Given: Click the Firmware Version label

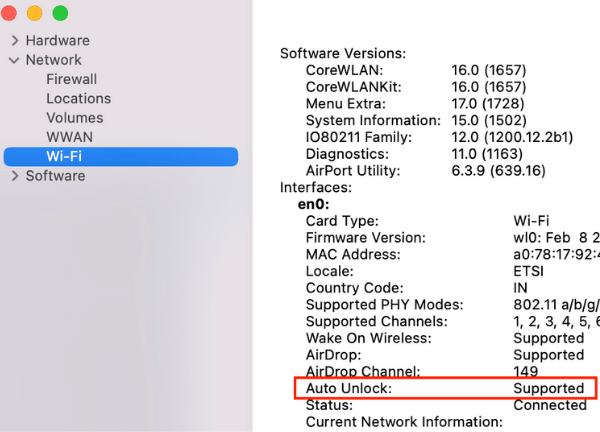Looking at the screenshot, I should tap(365, 238).
